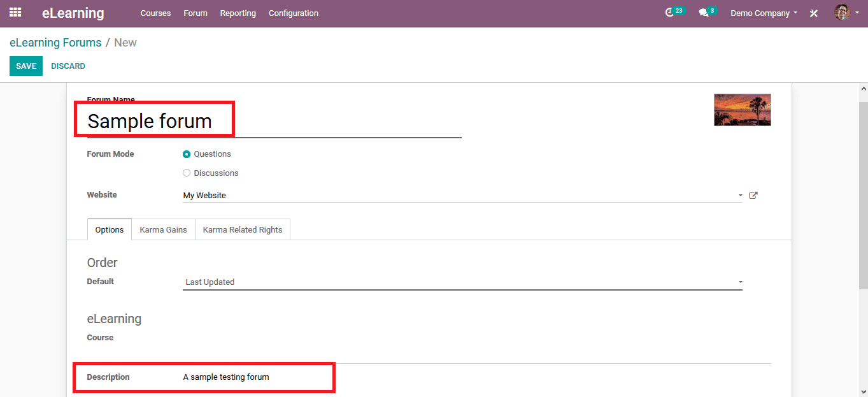
Task: Expand the user menu caret
Action: [x=857, y=13]
